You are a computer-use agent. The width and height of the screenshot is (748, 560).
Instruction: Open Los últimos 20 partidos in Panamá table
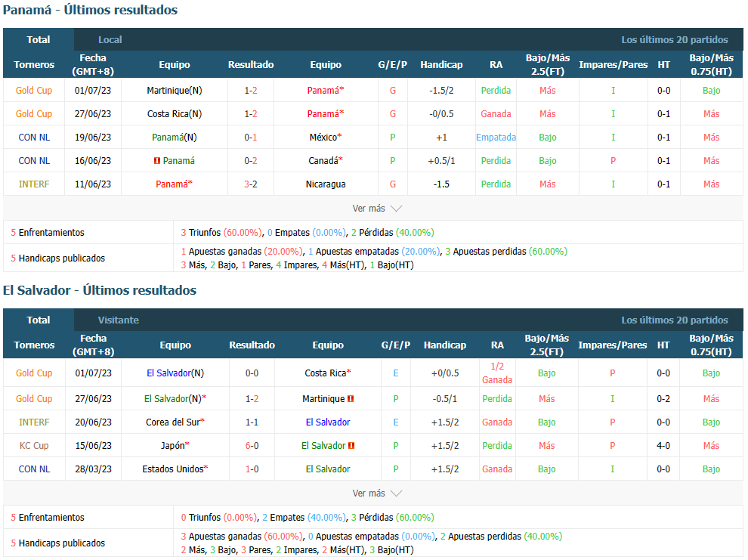click(674, 39)
